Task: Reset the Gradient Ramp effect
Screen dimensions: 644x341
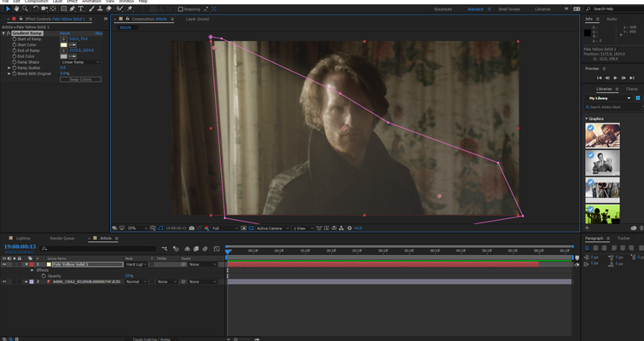Action: point(65,33)
